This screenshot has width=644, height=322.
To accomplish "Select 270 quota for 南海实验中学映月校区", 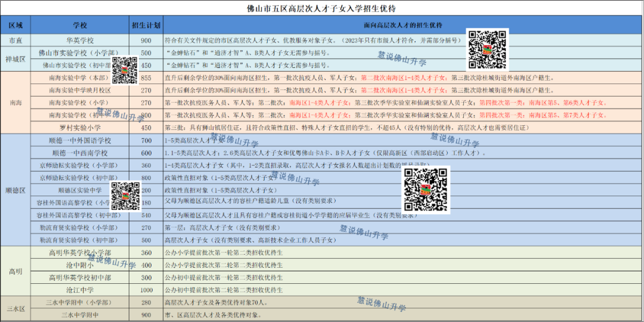I will click(x=146, y=90).
